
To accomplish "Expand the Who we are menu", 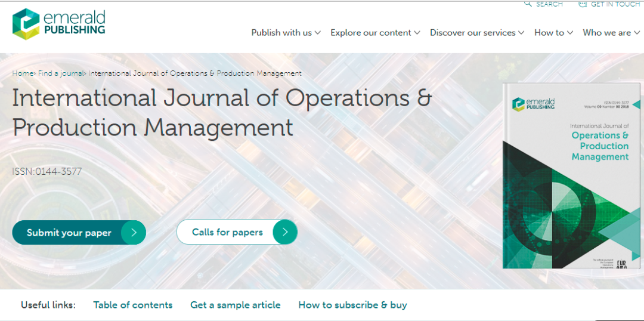I will click(611, 33).
